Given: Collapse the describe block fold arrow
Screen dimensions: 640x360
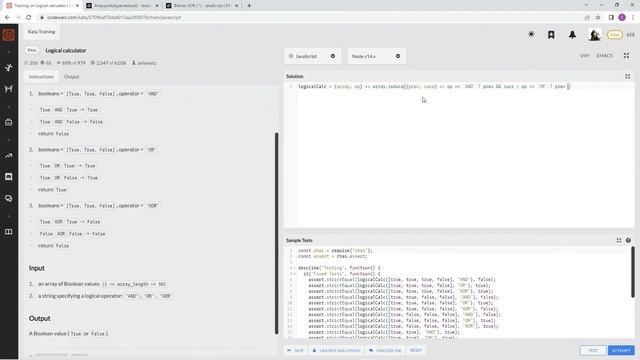Looking at the screenshot, I should tap(293, 268).
